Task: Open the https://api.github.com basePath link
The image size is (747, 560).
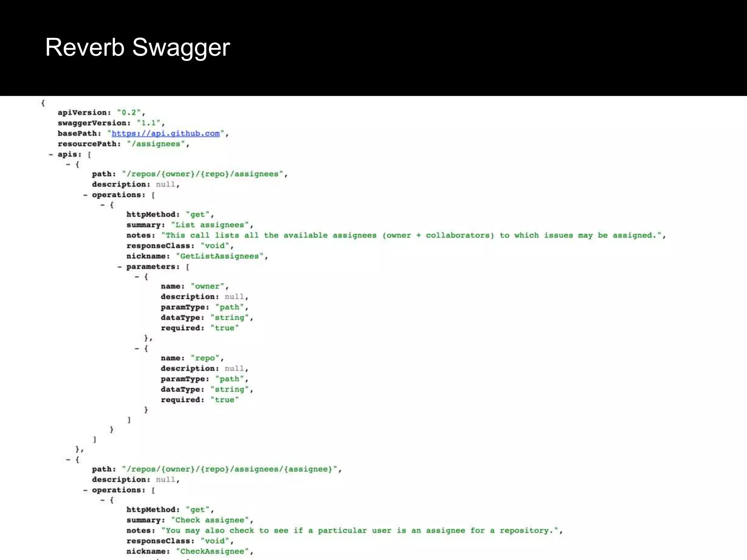Action: pyautogui.click(x=166, y=133)
